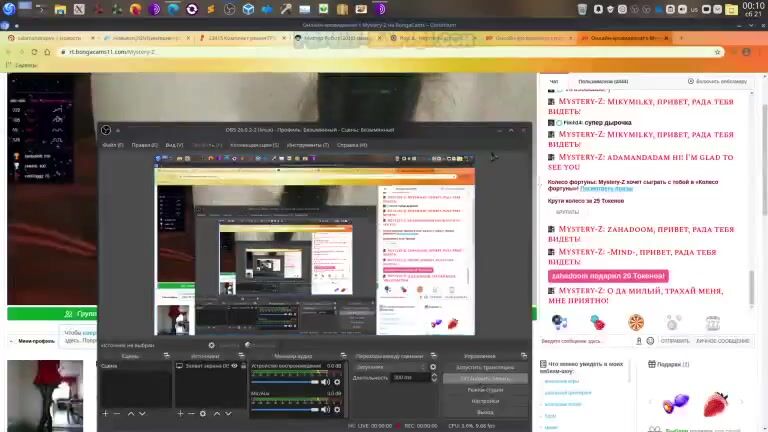Open scene transition properties gear
Screen dimensions: 768x432
click(433, 366)
